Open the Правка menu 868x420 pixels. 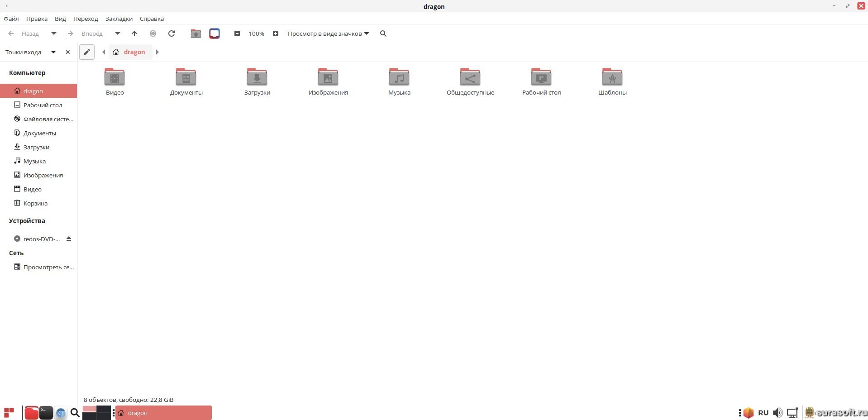pyautogui.click(x=37, y=19)
